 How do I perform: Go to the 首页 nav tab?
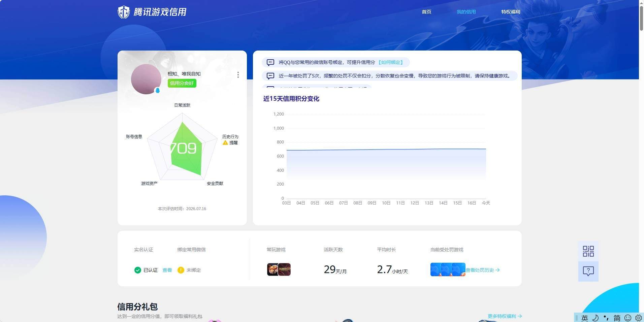(x=426, y=12)
